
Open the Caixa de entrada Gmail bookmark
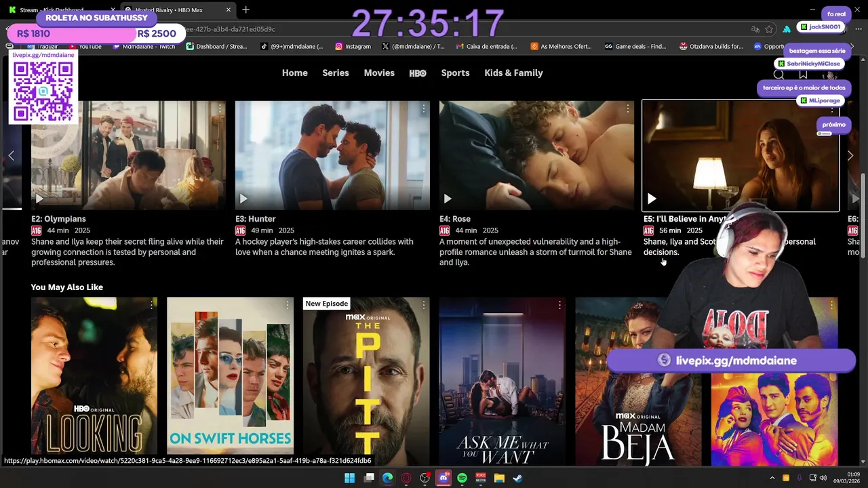[x=487, y=47]
